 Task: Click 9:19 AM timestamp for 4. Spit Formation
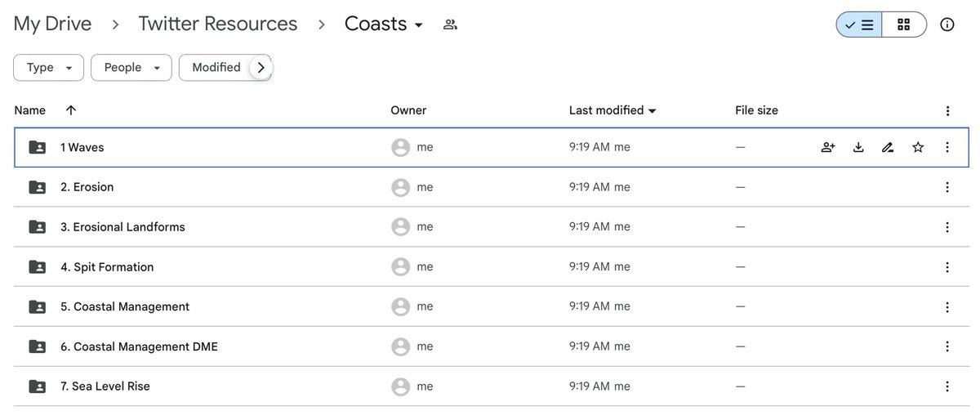pos(590,267)
